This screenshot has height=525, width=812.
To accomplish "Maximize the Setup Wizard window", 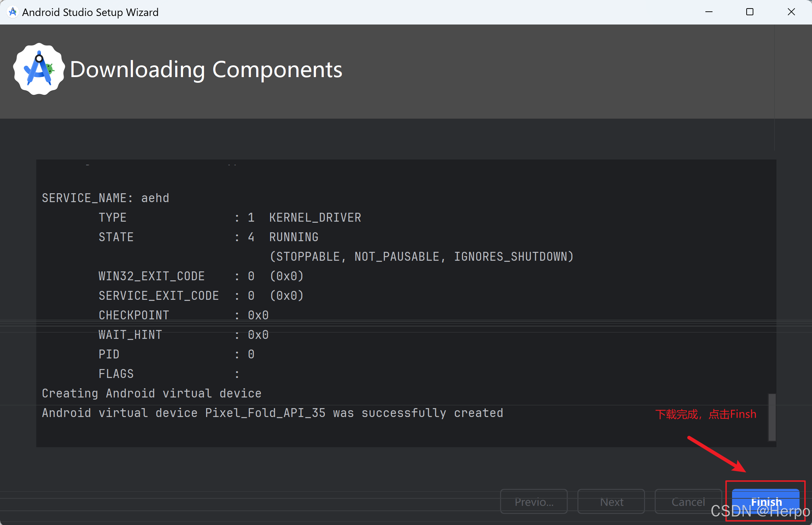I will [750, 12].
